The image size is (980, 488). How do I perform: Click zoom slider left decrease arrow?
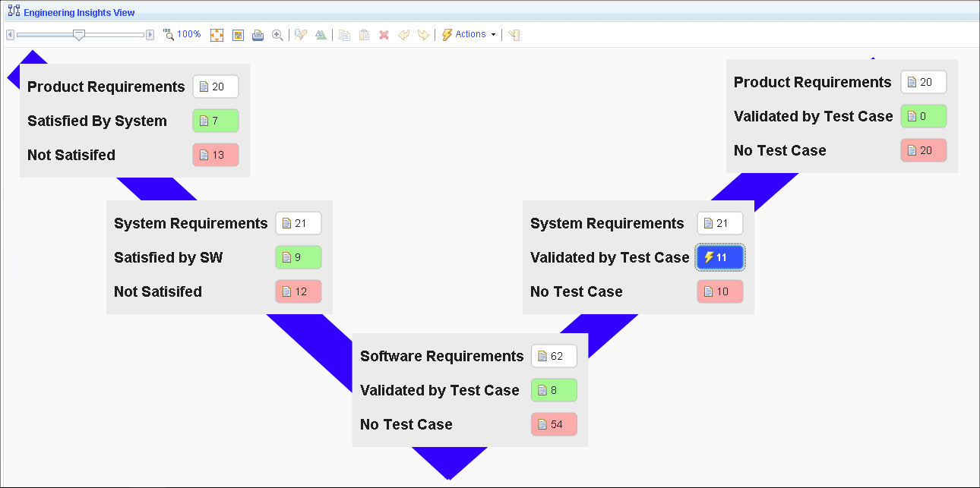(10, 35)
